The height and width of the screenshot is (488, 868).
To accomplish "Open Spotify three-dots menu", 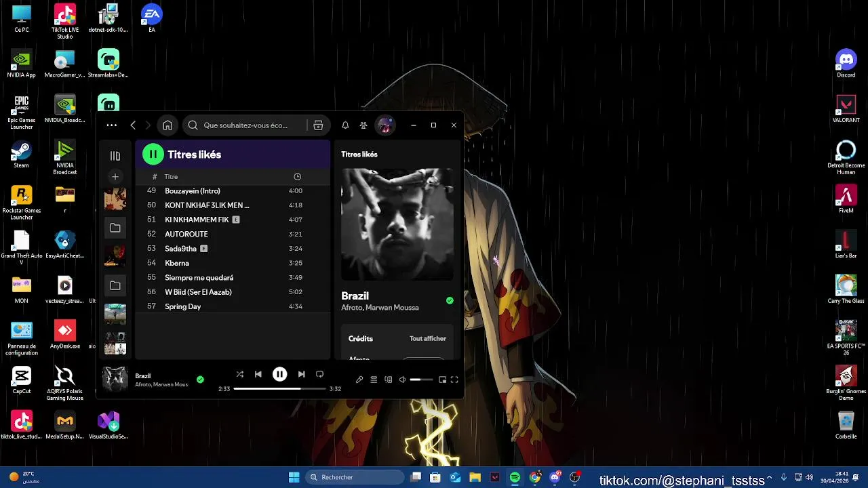I will click(x=112, y=125).
